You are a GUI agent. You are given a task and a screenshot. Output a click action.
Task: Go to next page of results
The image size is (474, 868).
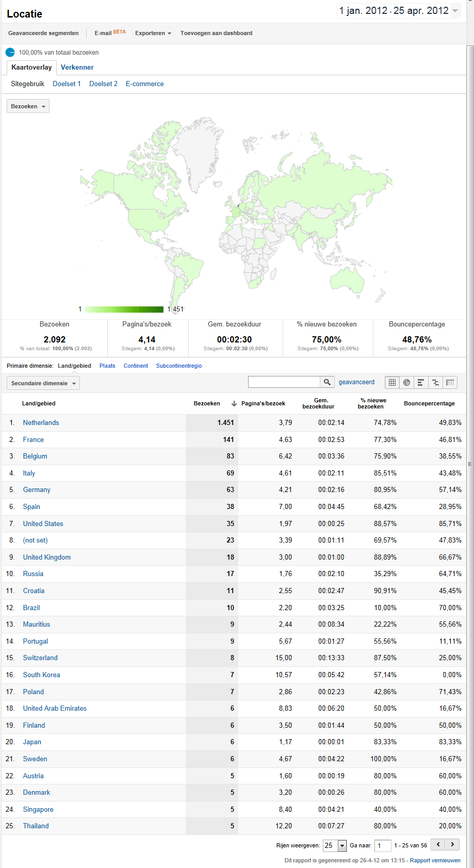[452, 845]
